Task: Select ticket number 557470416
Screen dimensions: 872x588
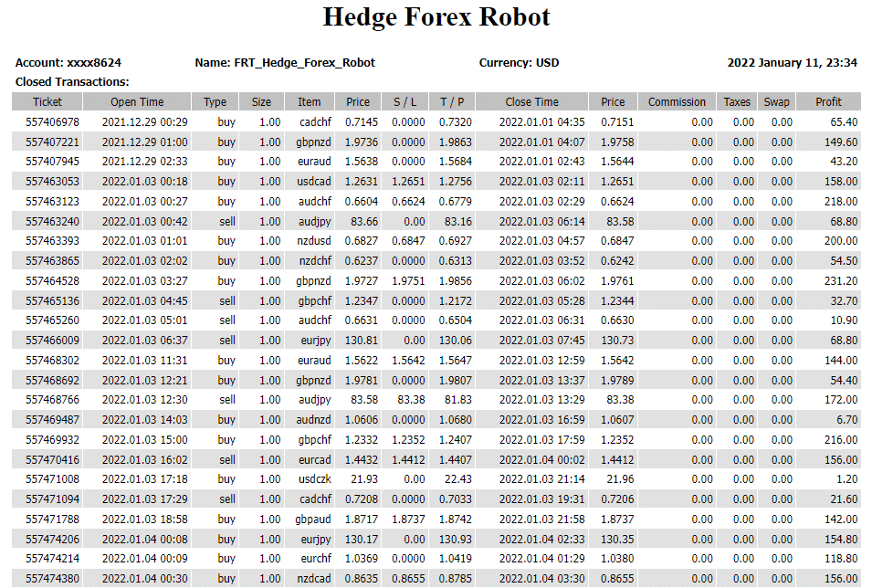Action: [x=52, y=460]
